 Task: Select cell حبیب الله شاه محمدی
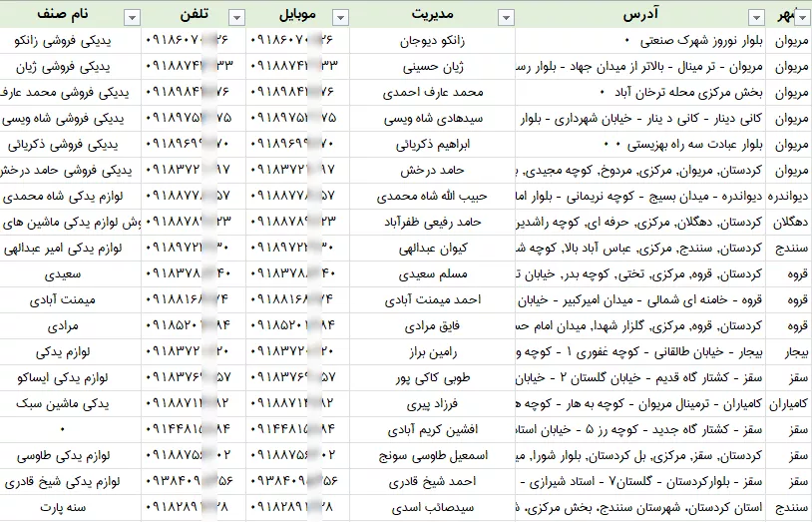coord(432,196)
